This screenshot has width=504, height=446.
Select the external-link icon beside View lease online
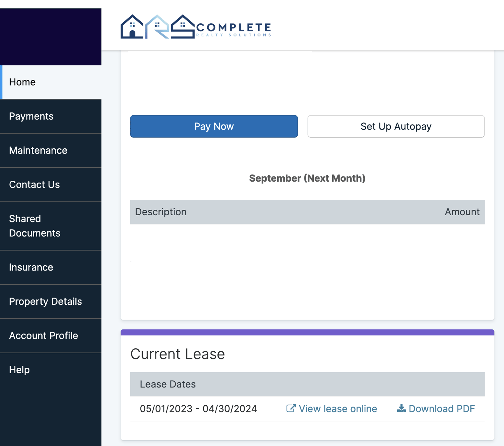(290, 408)
